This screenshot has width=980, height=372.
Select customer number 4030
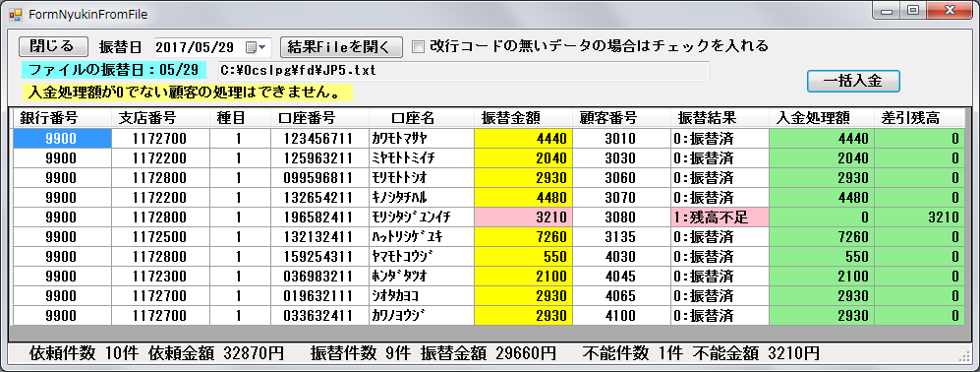point(621,256)
